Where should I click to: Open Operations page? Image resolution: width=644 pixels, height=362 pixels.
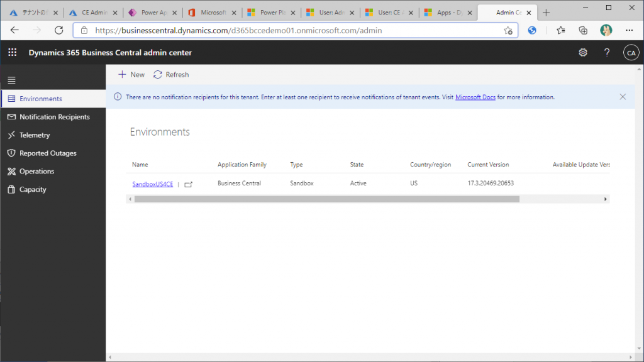coord(53,171)
